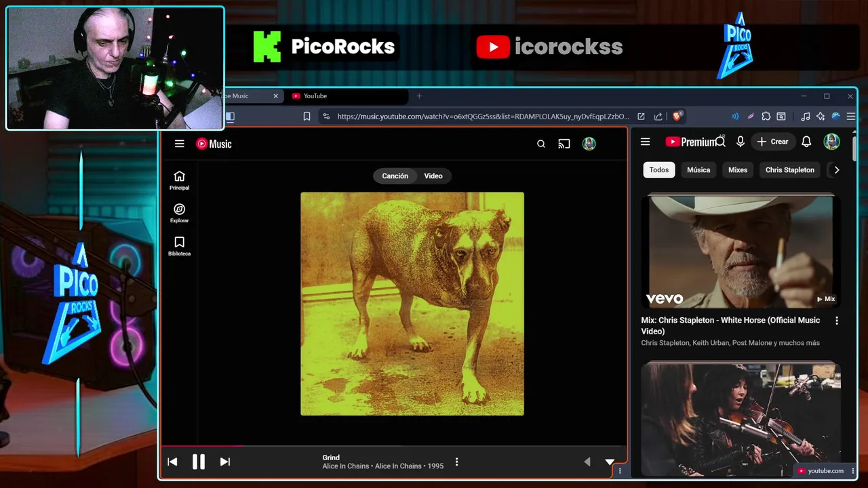Viewport: 868px width, 488px height.
Task: Click the YouTube search magnifier icon
Action: [x=721, y=142]
